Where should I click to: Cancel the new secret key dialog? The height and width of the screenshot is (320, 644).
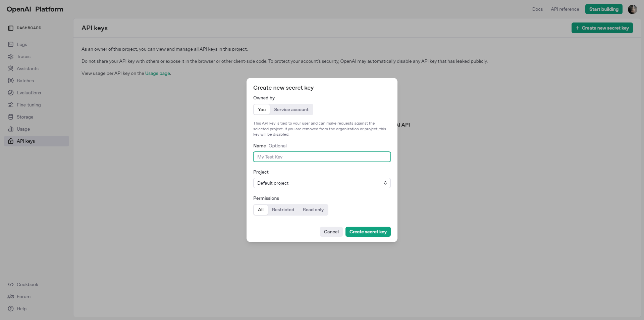click(x=331, y=232)
